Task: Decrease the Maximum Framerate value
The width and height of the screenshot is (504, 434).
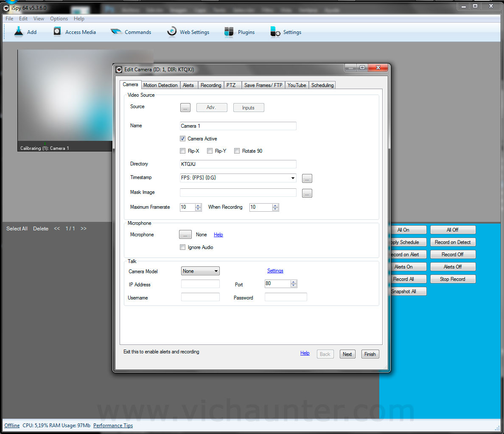Action: click(198, 209)
